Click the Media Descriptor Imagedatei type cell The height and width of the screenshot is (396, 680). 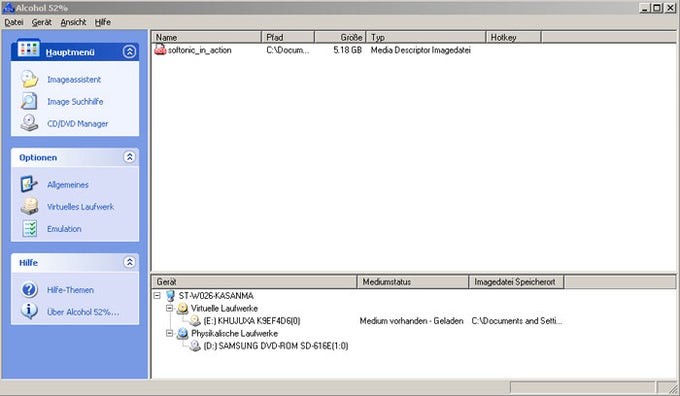[x=421, y=50]
